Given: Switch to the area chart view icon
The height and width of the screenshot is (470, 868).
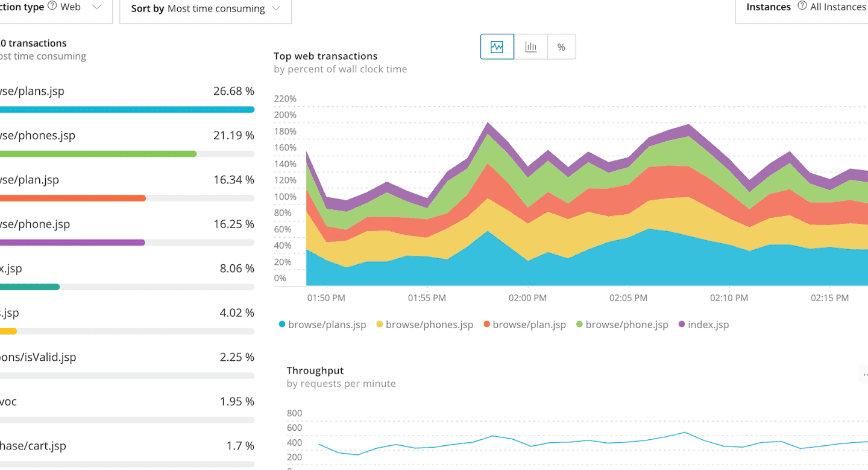Looking at the screenshot, I should click(497, 47).
